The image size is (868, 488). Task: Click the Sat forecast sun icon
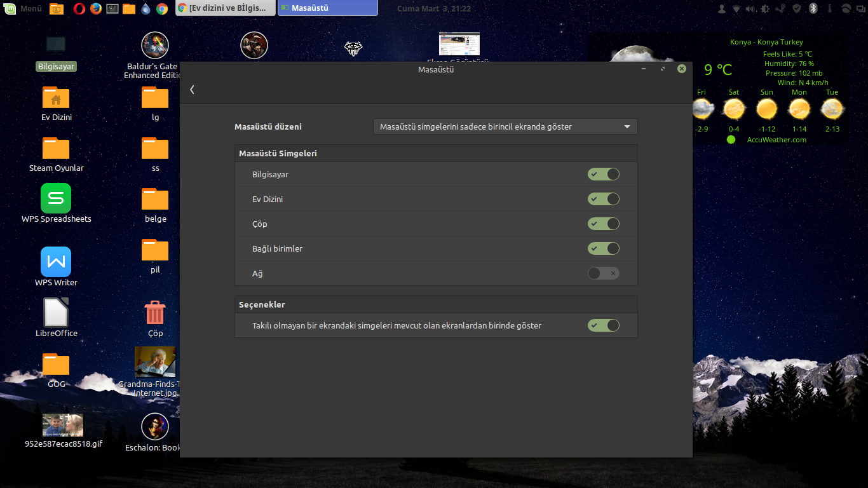coord(734,109)
